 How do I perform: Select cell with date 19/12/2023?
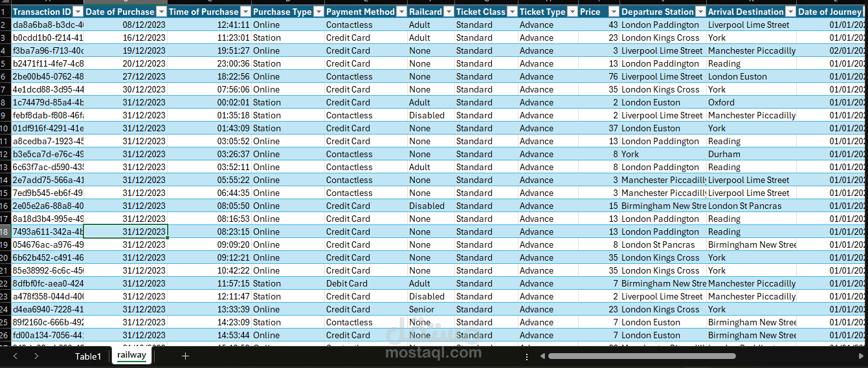click(x=126, y=50)
